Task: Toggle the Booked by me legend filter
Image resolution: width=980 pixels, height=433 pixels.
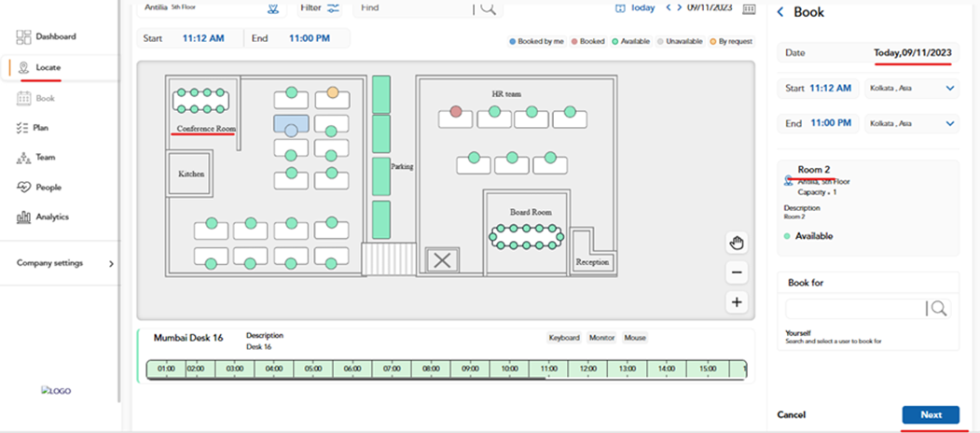Action: click(x=537, y=41)
